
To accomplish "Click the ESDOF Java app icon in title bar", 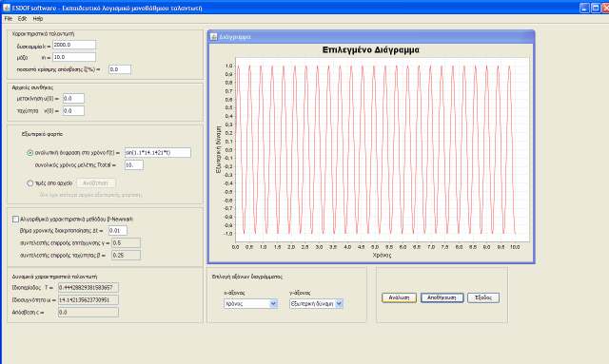I will pyautogui.click(x=7, y=8).
